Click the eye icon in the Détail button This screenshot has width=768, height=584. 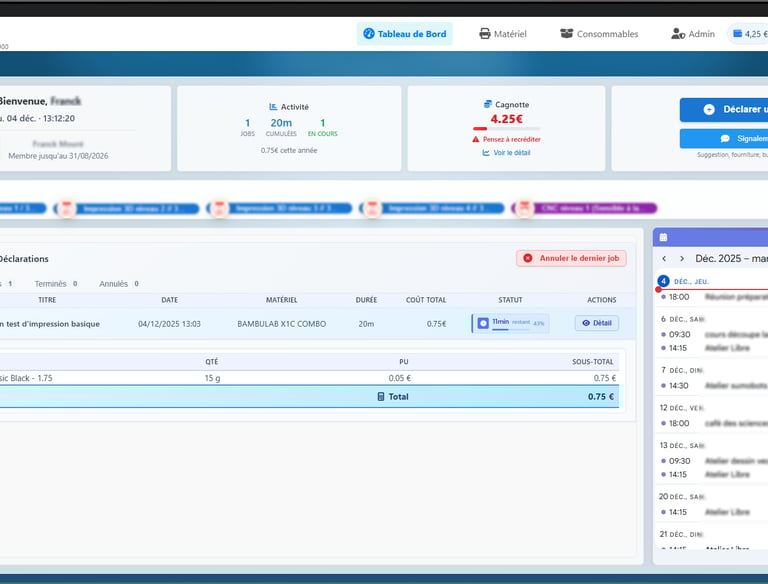[586, 323]
